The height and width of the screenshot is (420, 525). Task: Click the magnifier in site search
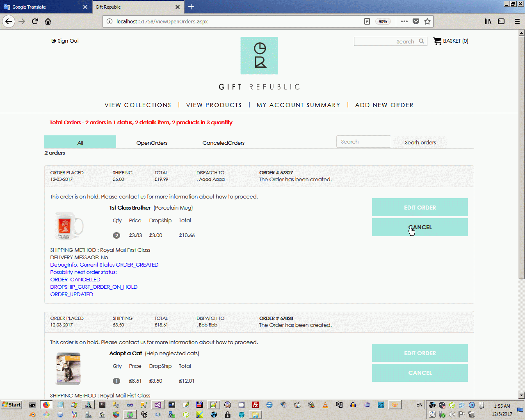[421, 41]
